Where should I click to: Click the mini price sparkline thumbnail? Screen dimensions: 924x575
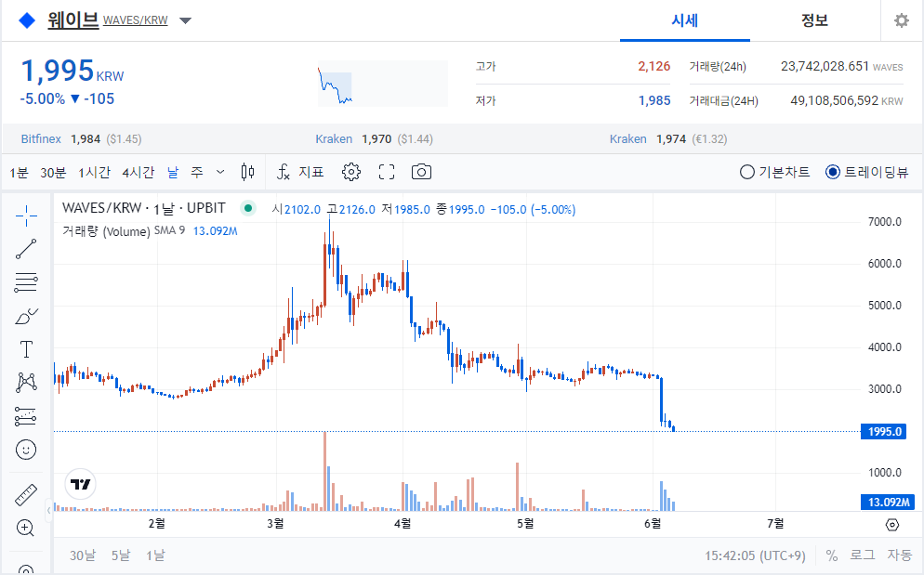[x=382, y=84]
